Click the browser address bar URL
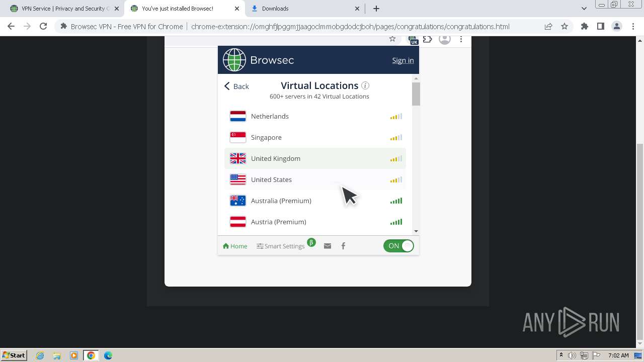644x362 pixels. point(350,27)
